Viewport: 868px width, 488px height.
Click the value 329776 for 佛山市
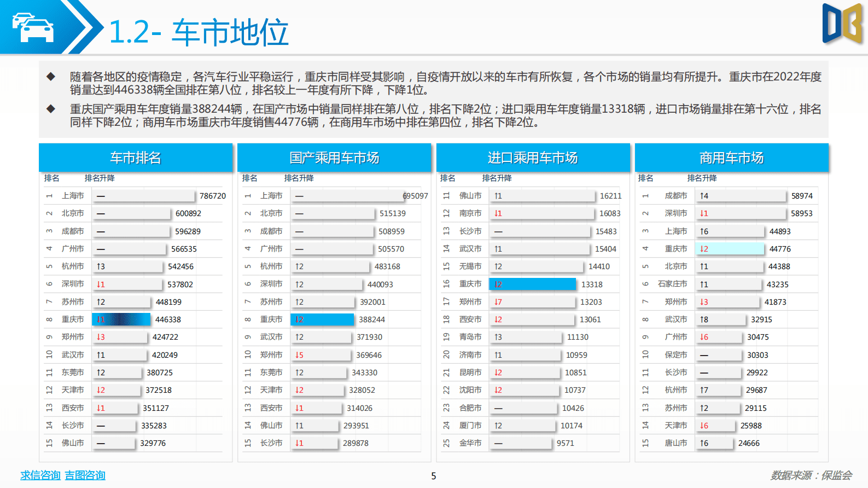[153, 443]
